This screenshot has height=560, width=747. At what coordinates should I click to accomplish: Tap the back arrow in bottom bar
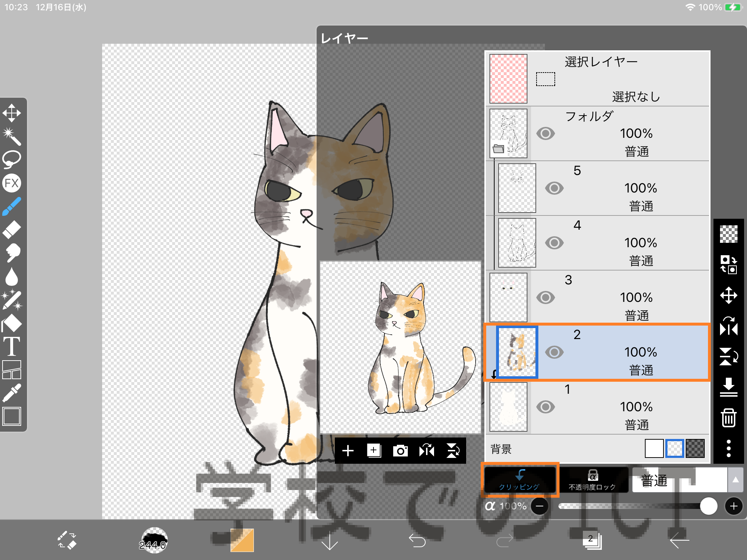[680, 540]
